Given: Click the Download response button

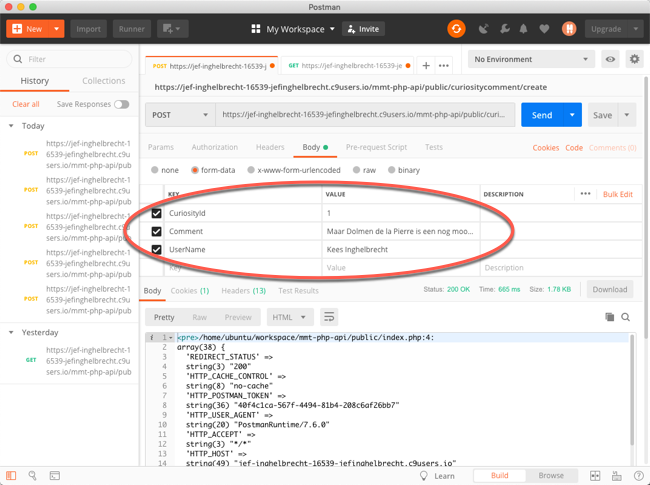Looking at the screenshot, I should 610,289.
